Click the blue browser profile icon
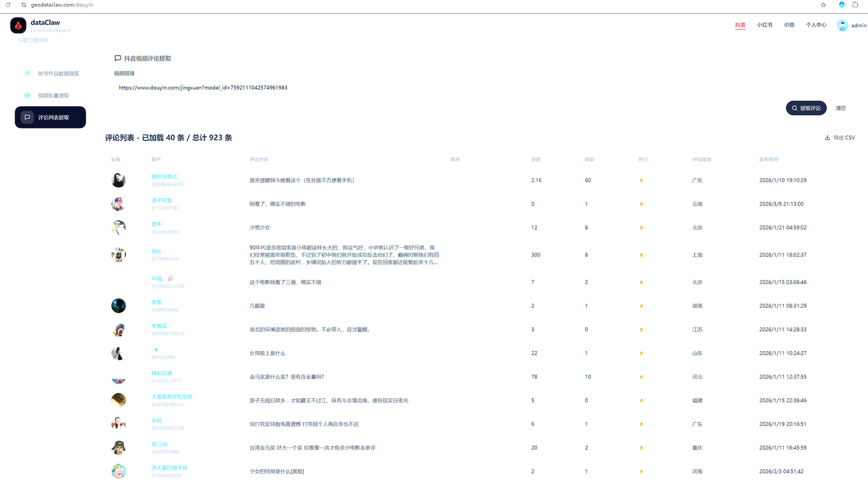Image resolution: width=868 pixels, height=482 pixels. click(x=841, y=5)
